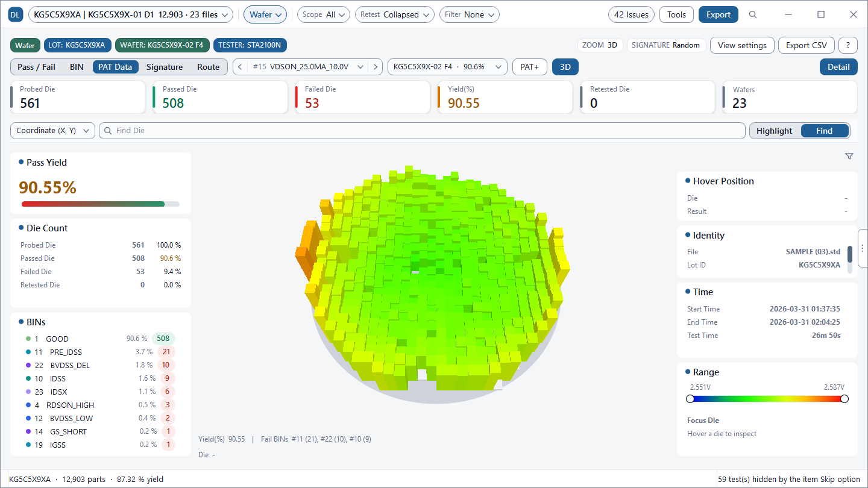Click the left handle of Range slider
The height and width of the screenshot is (488, 868).
point(690,399)
